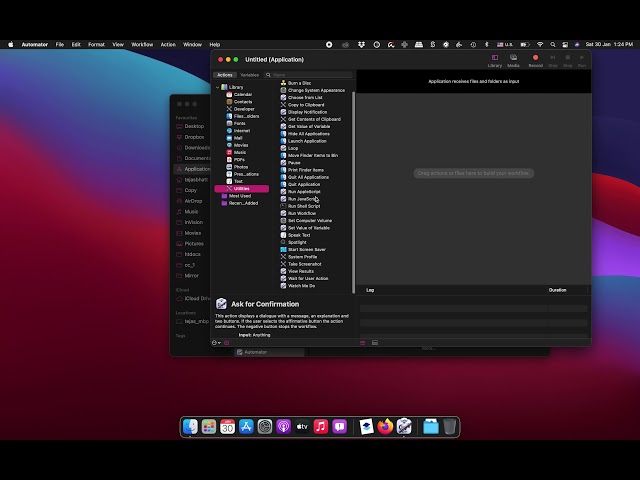
Task: Select Move Finder Items to Bin action
Action: 312,156
